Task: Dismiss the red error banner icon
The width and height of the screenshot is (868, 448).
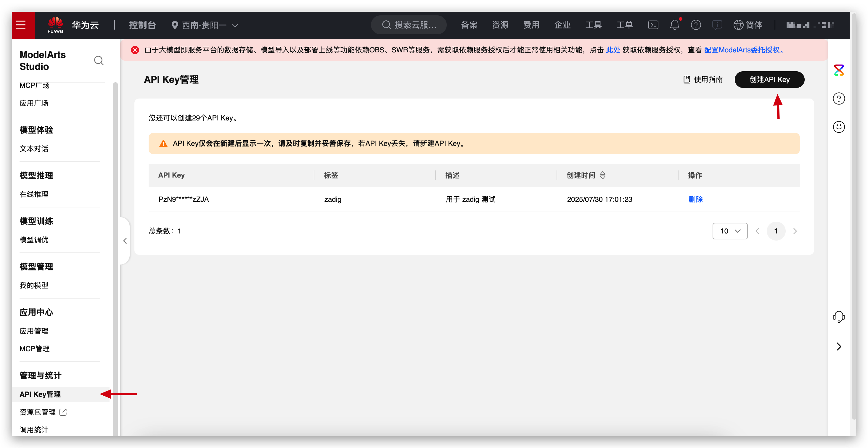Action: [135, 50]
